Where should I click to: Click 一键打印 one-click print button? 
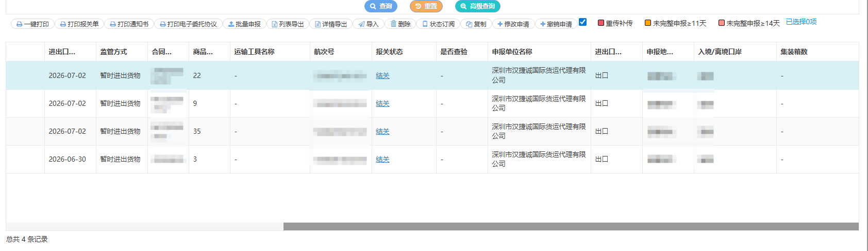tap(32, 24)
